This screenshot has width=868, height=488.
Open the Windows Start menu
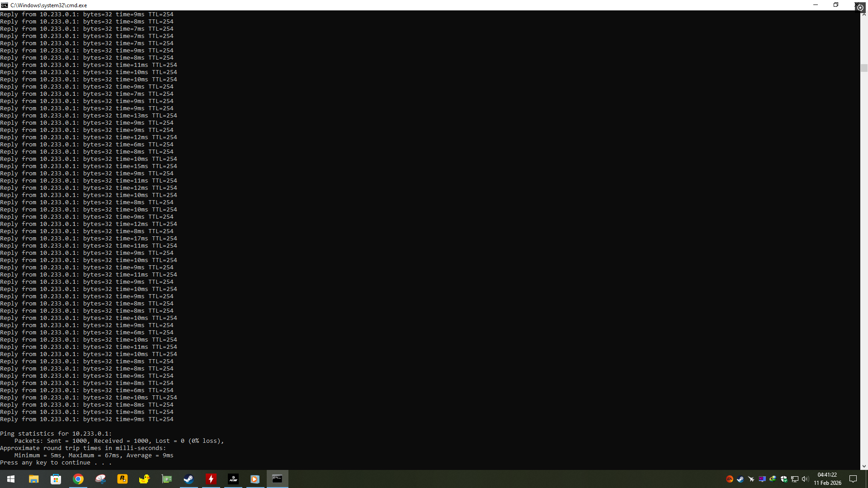click(x=11, y=479)
